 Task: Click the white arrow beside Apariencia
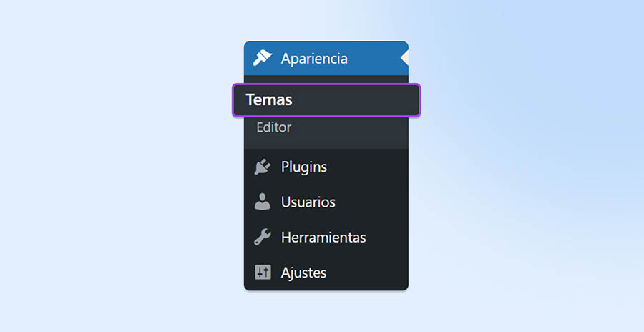[x=404, y=58]
